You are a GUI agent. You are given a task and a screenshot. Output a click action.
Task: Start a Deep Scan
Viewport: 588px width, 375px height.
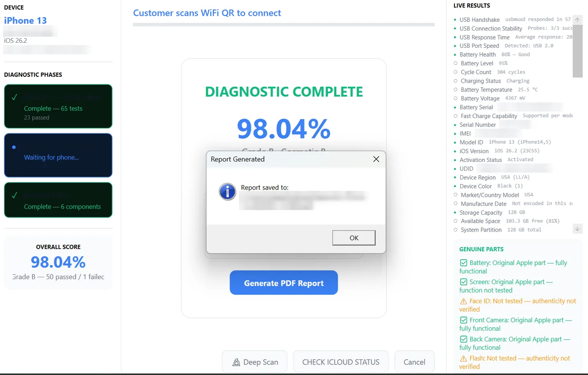(x=255, y=362)
